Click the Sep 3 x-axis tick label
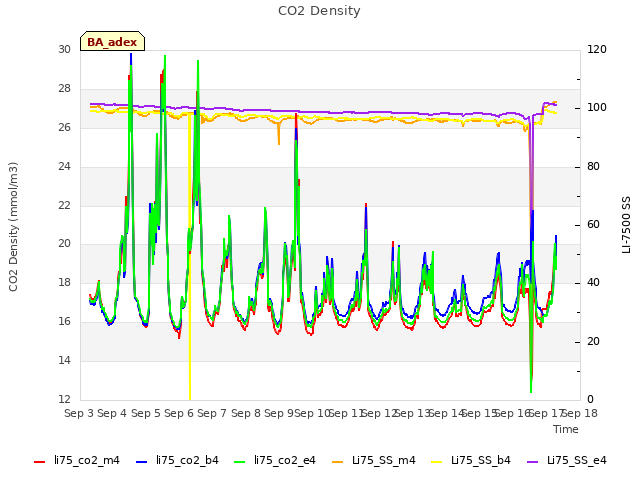The height and width of the screenshot is (480, 640). pos(79,413)
